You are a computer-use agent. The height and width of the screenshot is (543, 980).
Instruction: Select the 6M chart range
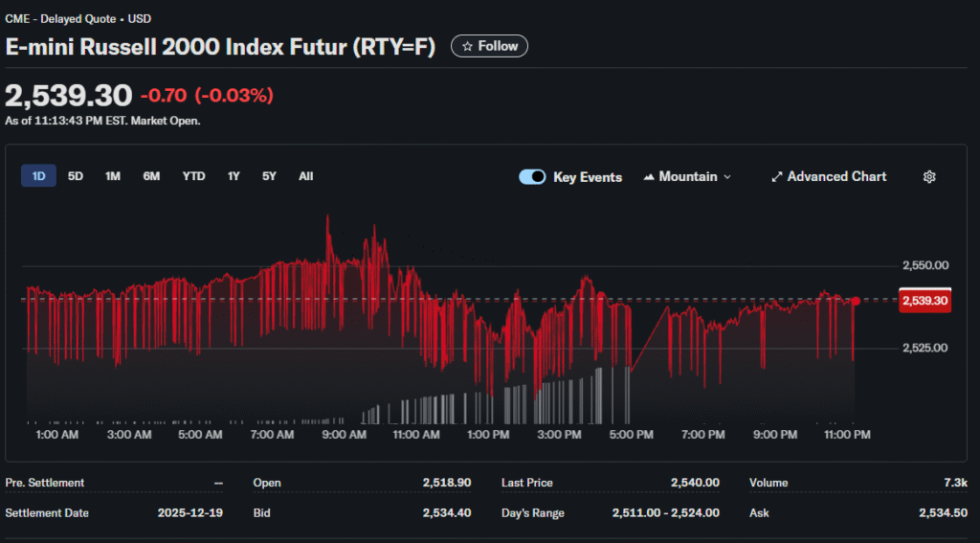[x=151, y=176]
